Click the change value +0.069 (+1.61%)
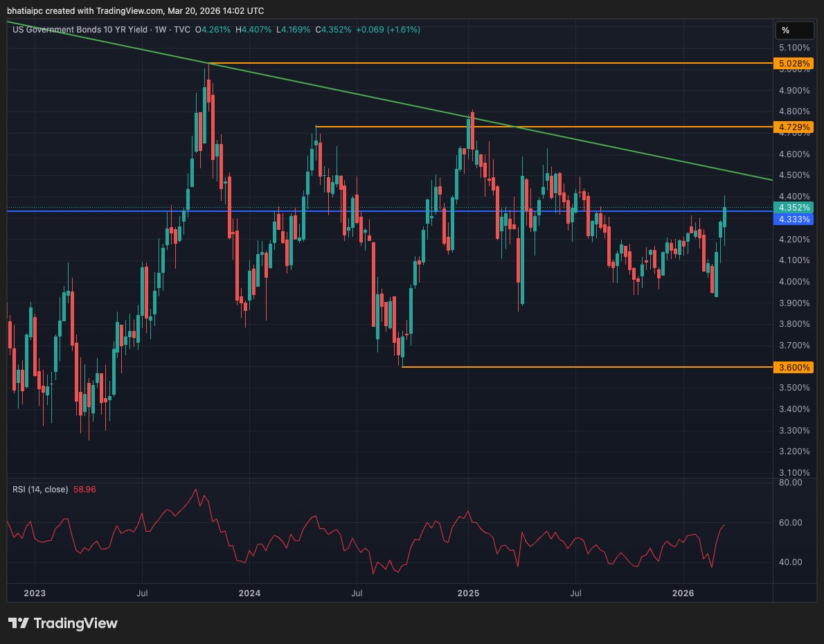824x644 pixels. click(x=388, y=30)
